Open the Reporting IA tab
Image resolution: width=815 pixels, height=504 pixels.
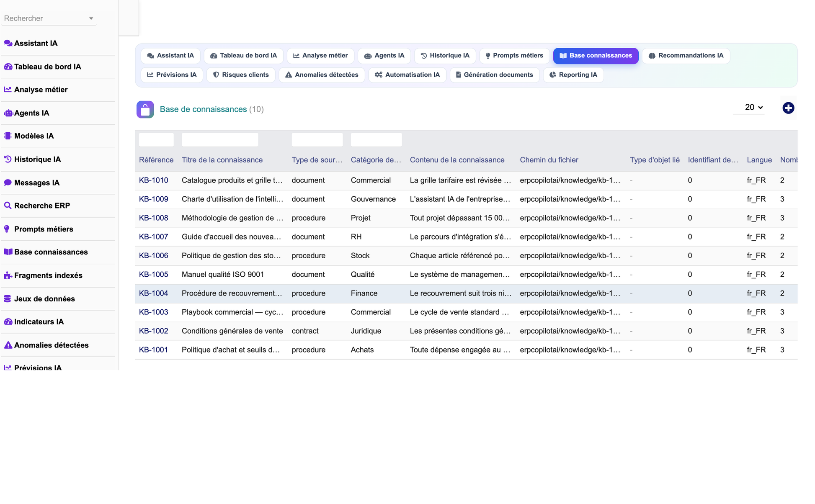(x=573, y=75)
